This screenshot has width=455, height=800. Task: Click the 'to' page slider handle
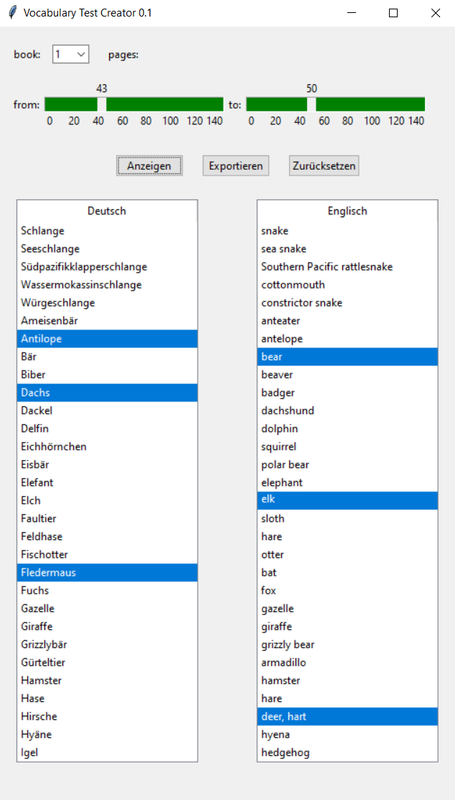coord(311,104)
